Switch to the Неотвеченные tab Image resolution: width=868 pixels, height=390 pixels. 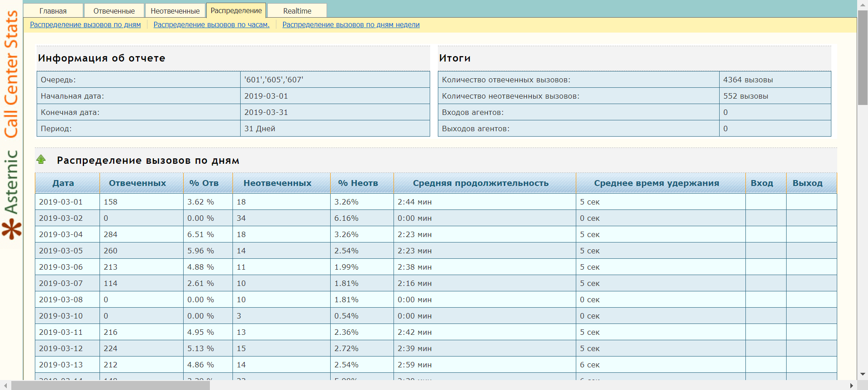point(175,10)
